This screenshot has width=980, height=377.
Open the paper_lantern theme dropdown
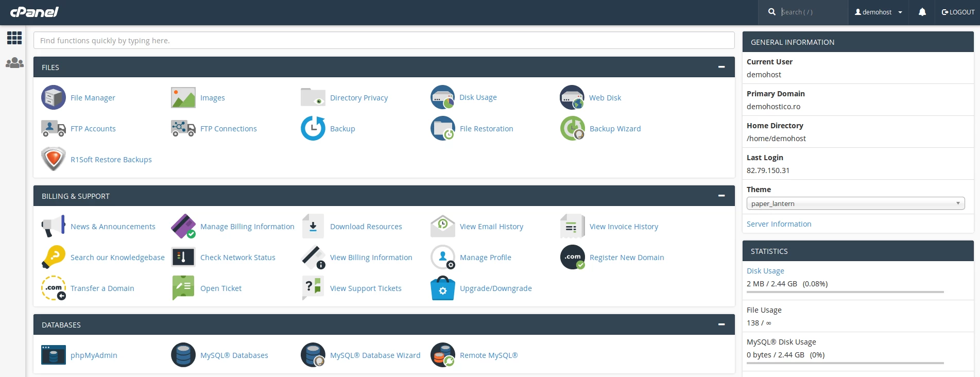(x=855, y=203)
